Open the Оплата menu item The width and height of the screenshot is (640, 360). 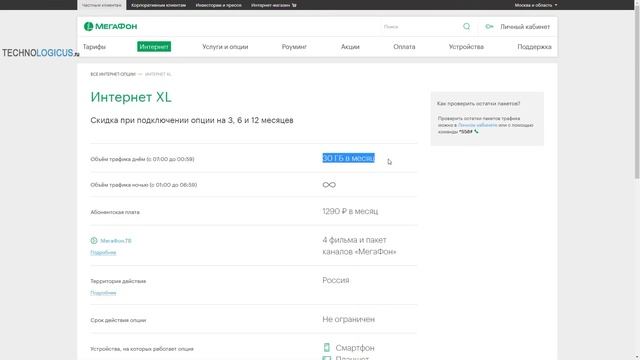click(x=404, y=47)
